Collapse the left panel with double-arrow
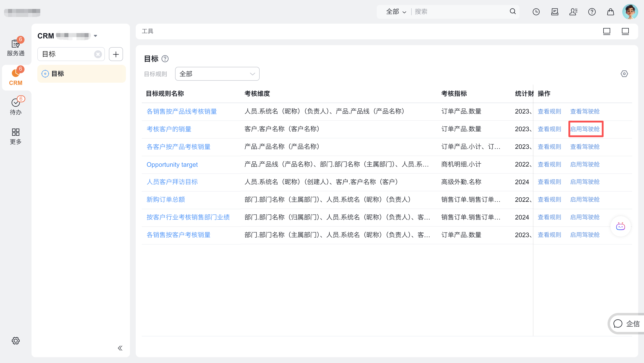 click(x=120, y=348)
